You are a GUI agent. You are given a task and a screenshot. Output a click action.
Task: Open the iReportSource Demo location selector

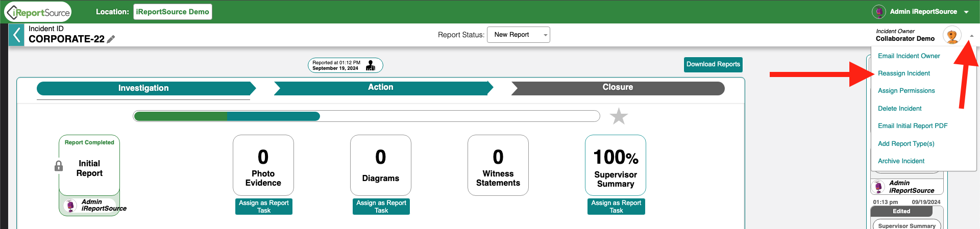173,12
